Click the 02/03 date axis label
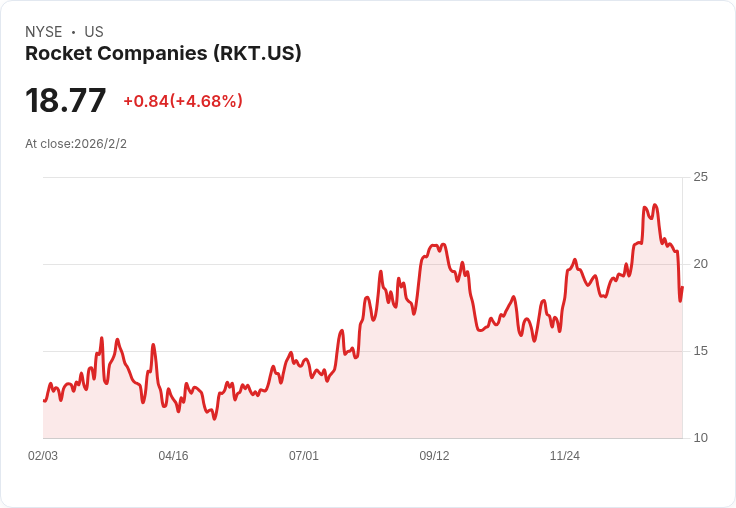Viewport: 736px width, 508px height. coord(43,456)
